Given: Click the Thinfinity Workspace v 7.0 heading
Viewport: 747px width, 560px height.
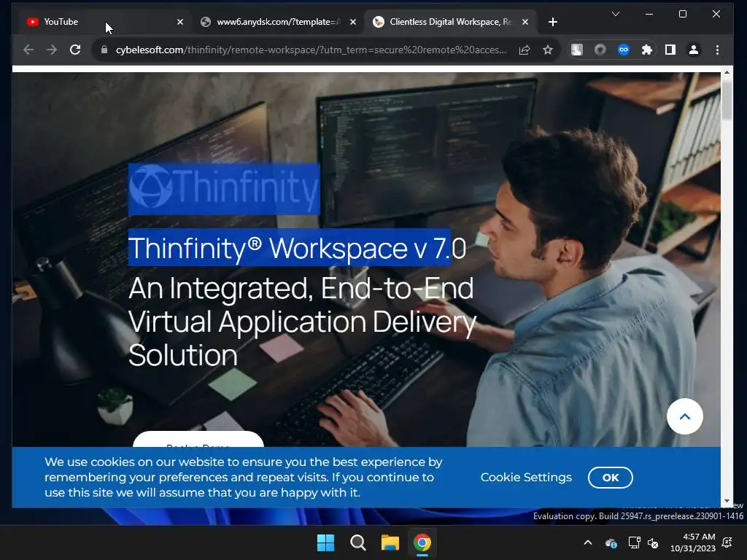Looking at the screenshot, I should click(x=298, y=248).
